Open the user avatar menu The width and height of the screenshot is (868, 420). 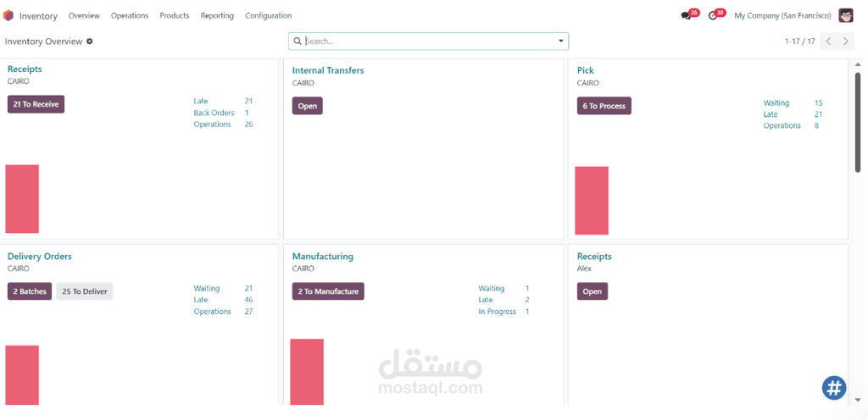[x=846, y=15]
